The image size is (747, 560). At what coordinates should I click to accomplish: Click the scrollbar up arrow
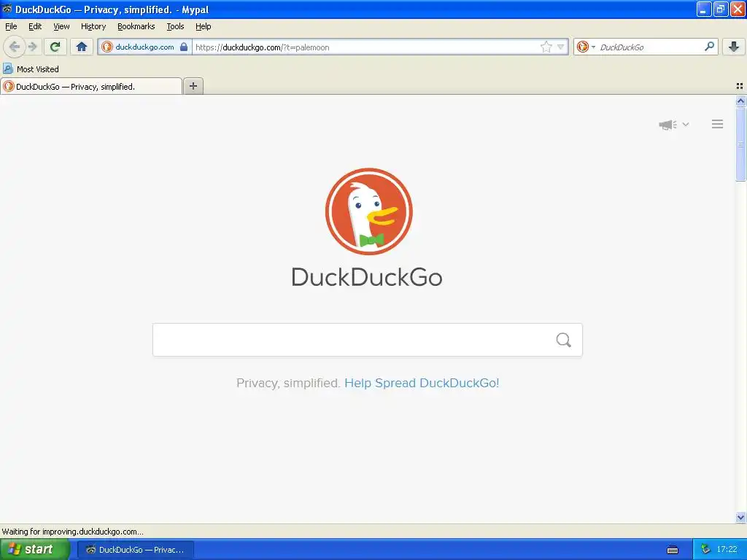click(740, 101)
